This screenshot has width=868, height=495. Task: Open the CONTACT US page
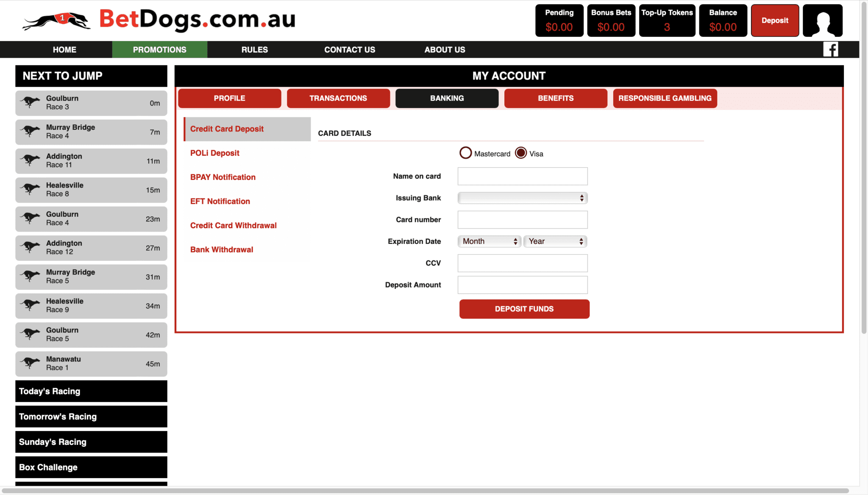(350, 50)
